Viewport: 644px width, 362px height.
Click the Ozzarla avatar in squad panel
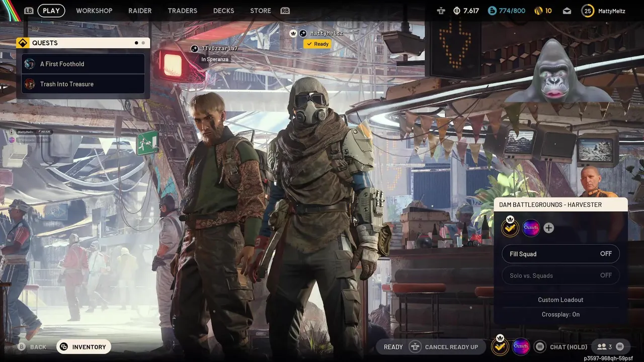pos(531,228)
